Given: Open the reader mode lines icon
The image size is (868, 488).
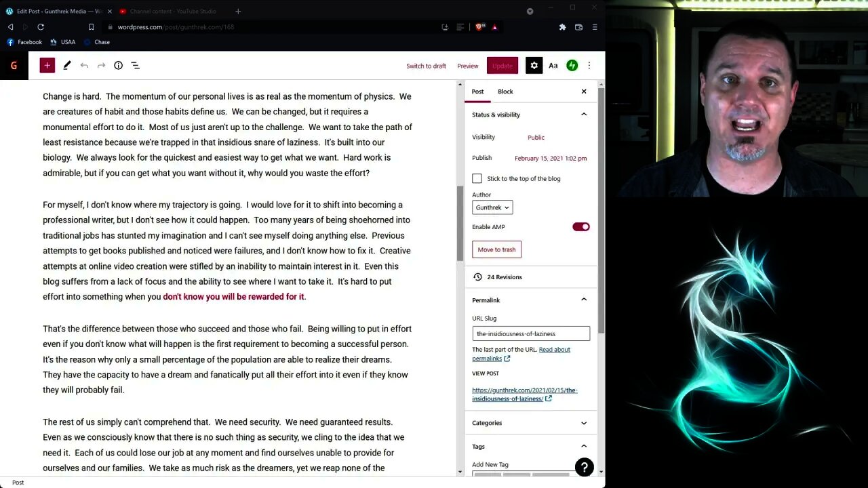Looking at the screenshot, I should click(x=460, y=27).
